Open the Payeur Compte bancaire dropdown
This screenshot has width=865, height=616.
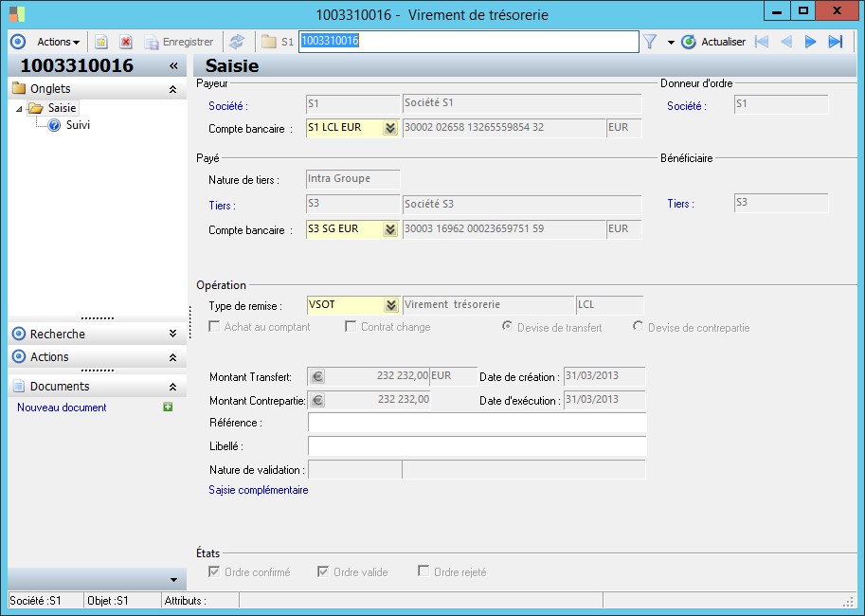click(x=389, y=129)
